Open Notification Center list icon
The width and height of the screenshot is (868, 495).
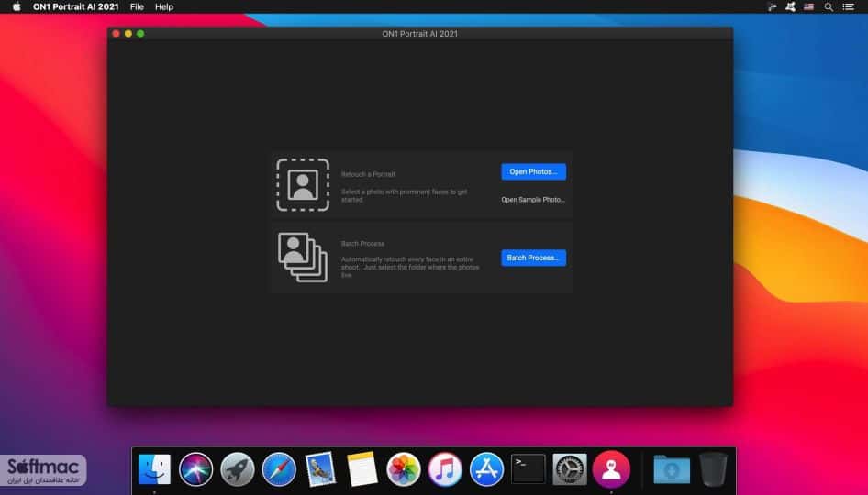(x=848, y=6)
